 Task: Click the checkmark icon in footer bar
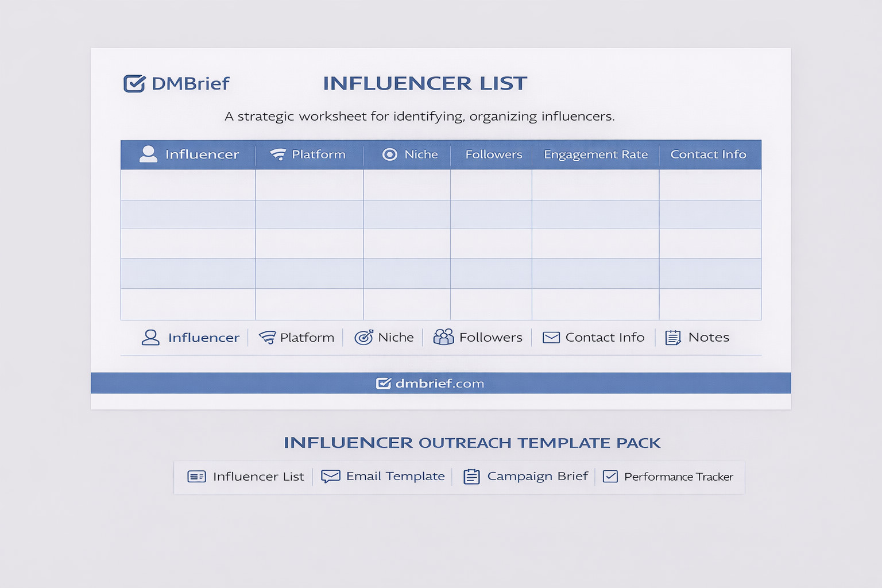click(383, 384)
